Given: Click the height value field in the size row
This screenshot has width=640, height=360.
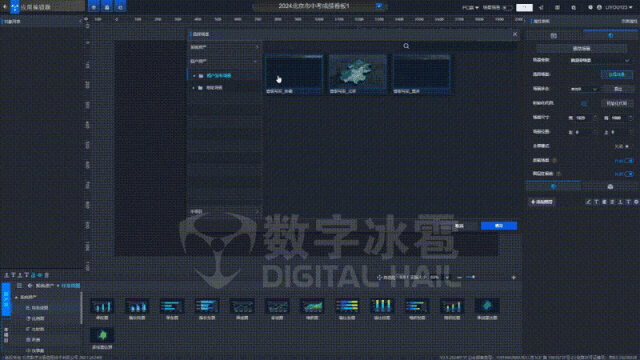Looking at the screenshot, I should (x=621, y=118).
